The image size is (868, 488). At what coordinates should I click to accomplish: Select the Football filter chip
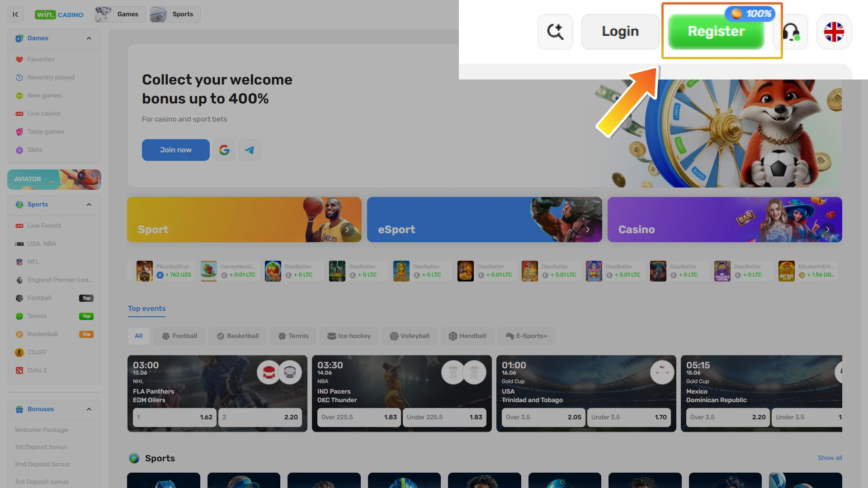pyautogui.click(x=179, y=336)
